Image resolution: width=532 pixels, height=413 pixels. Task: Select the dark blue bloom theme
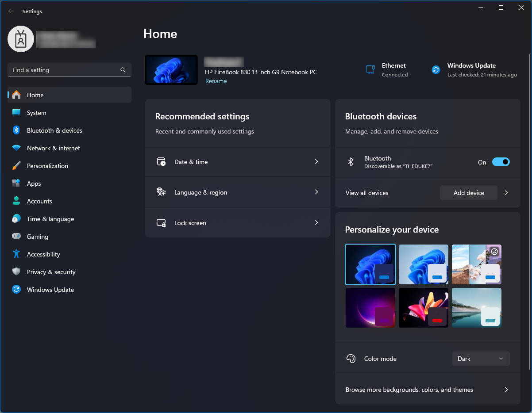[370, 264]
